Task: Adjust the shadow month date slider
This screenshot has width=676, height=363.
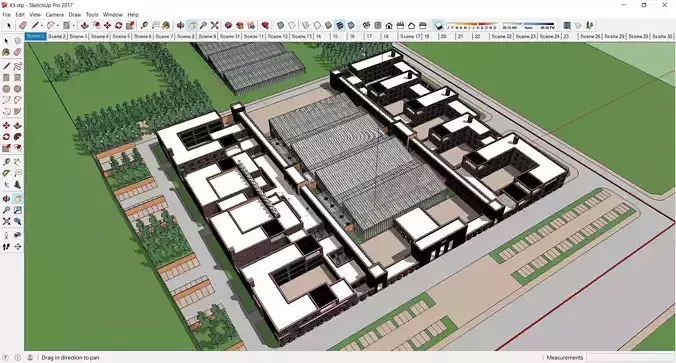Action: tap(471, 25)
